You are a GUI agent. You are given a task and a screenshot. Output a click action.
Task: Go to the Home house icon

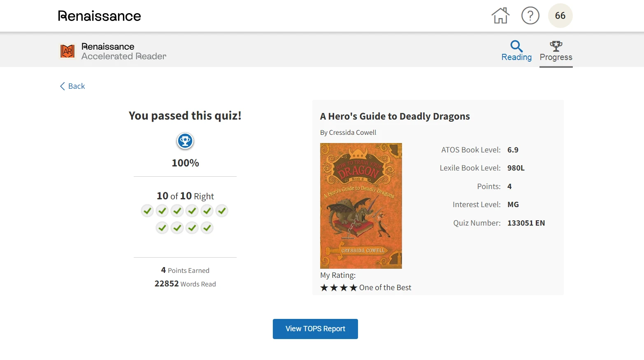(x=500, y=16)
